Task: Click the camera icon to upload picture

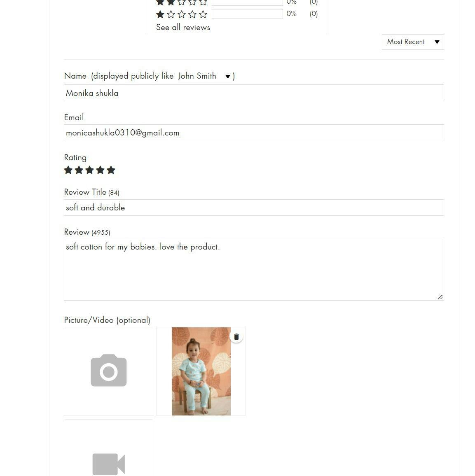Action: tap(108, 371)
